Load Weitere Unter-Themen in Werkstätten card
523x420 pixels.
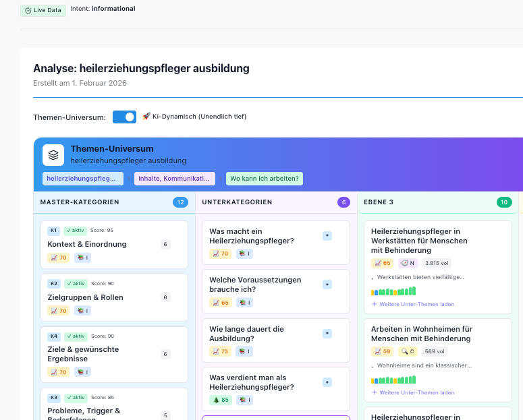(413, 304)
